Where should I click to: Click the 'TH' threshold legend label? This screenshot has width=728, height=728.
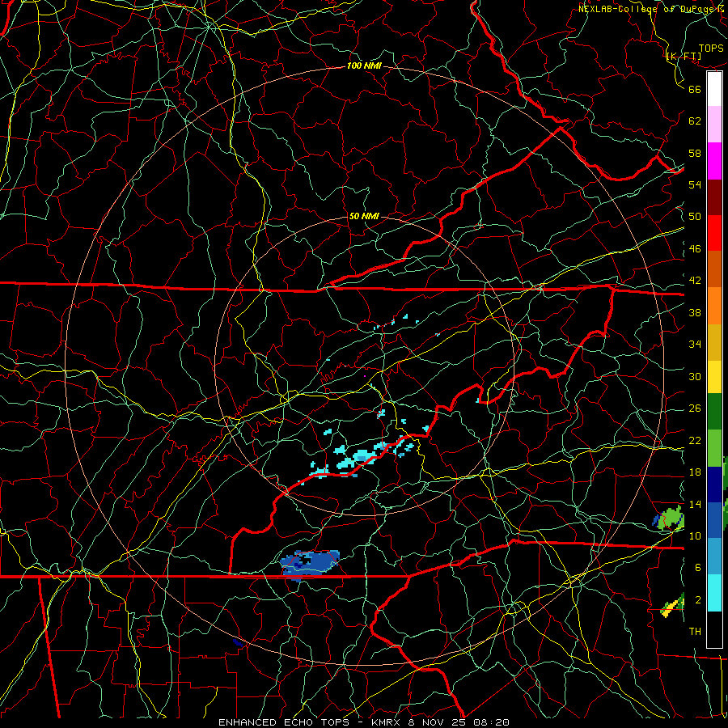pos(695,632)
